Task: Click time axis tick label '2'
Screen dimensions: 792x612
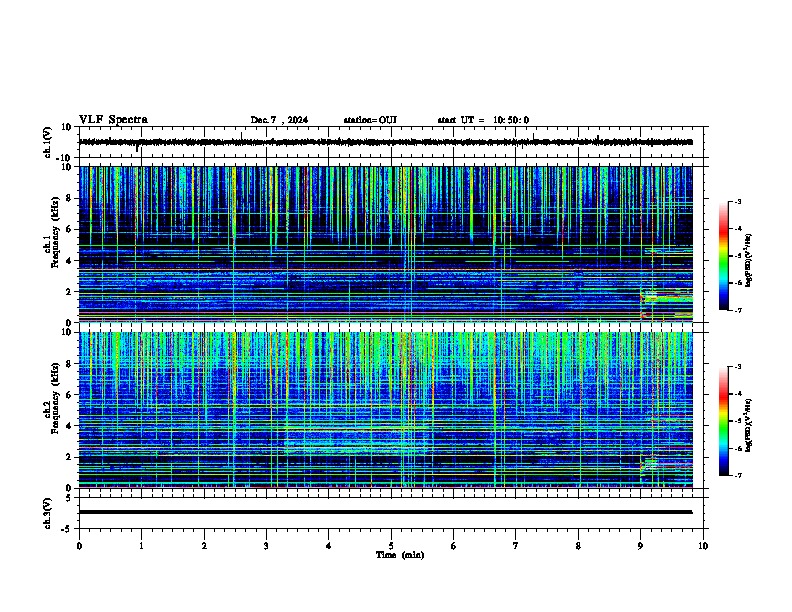Action: pos(204,546)
